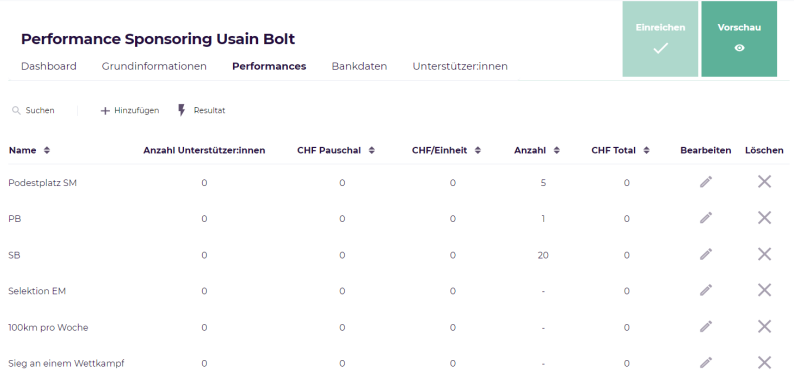Click the plus Hinzufügen icon
The width and height of the screenshot is (795, 391).
[x=105, y=111]
